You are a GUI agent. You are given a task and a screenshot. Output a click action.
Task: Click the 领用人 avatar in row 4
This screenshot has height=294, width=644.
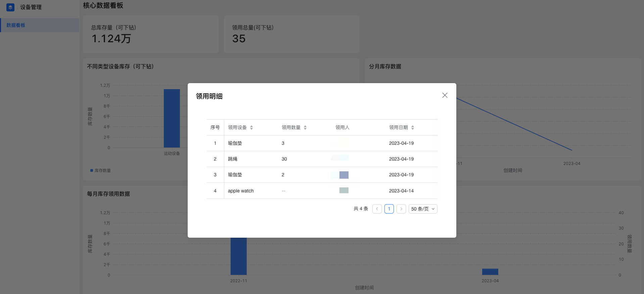[x=344, y=190]
